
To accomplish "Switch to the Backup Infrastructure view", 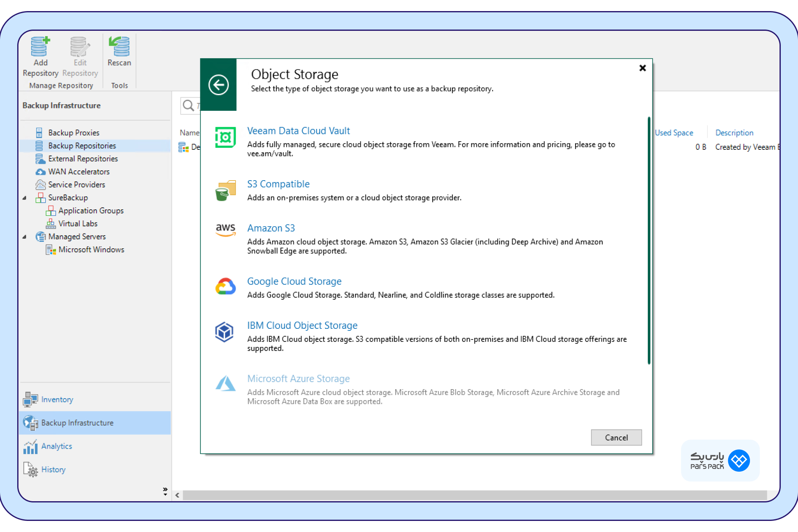I will pyautogui.click(x=95, y=423).
